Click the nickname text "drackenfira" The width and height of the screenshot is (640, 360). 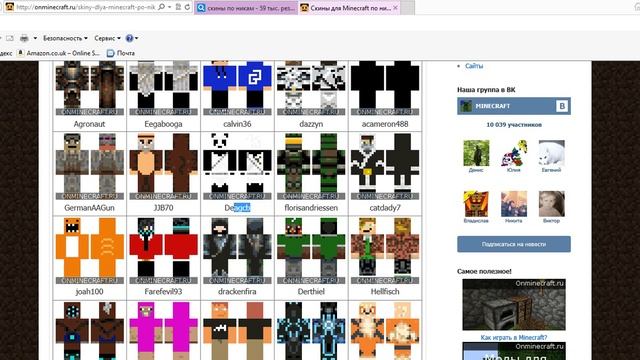click(237, 291)
